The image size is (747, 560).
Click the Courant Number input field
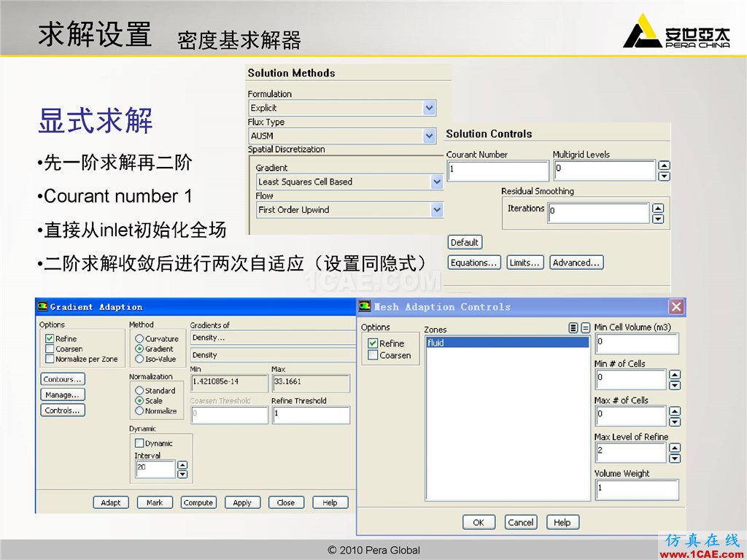coord(498,171)
